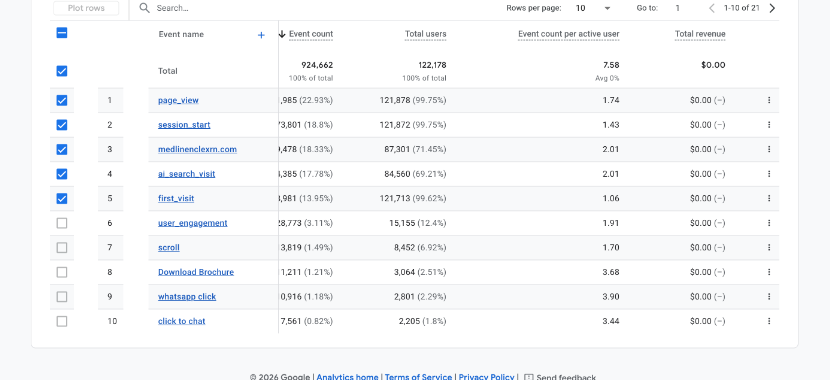Sort by the Total revenue column
This screenshot has width=830, height=380.
click(700, 34)
